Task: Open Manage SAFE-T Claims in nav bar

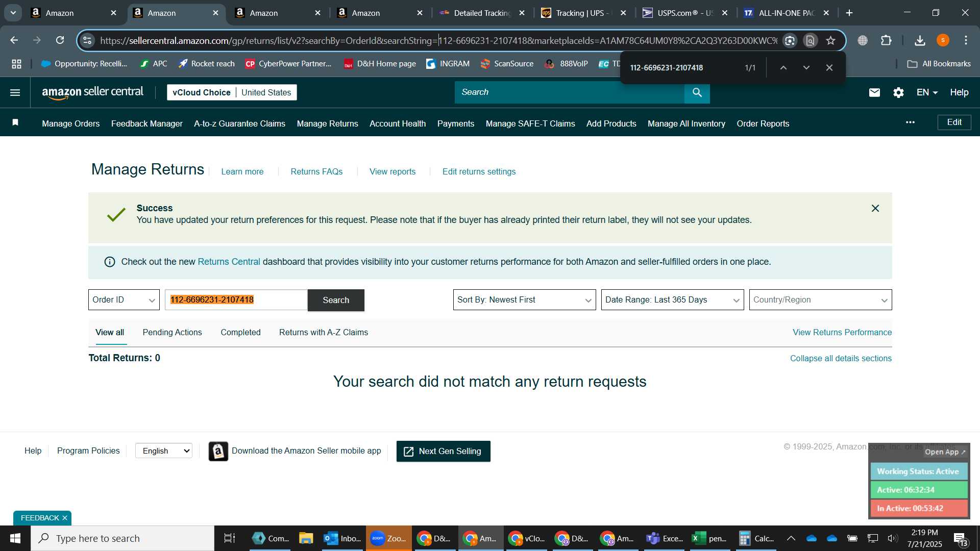Action: coord(530,123)
